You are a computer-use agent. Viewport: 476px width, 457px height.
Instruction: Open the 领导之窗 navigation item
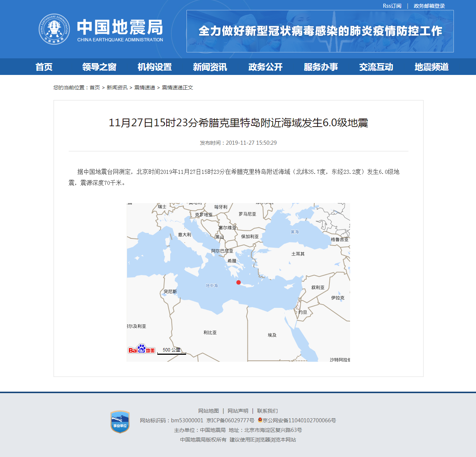99,67
